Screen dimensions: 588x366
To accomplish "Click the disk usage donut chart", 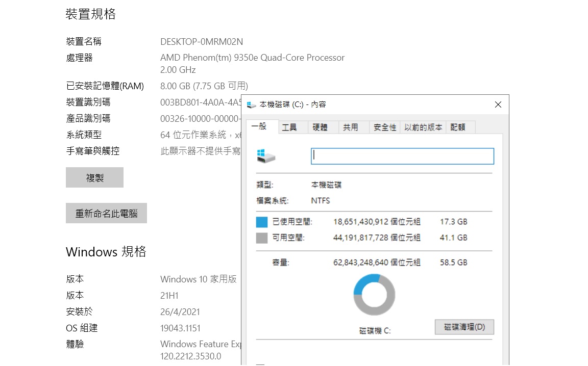I will (x=374, y=295).
